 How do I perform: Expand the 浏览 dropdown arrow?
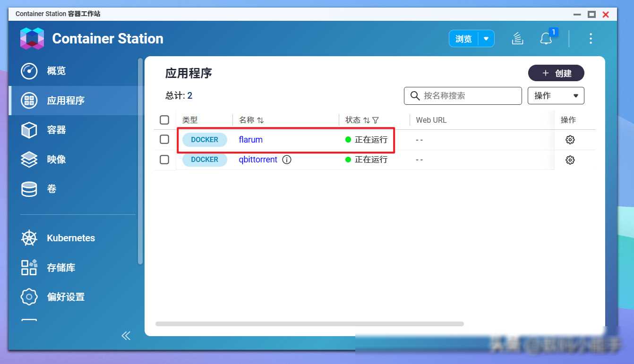[x=486, y=39]
